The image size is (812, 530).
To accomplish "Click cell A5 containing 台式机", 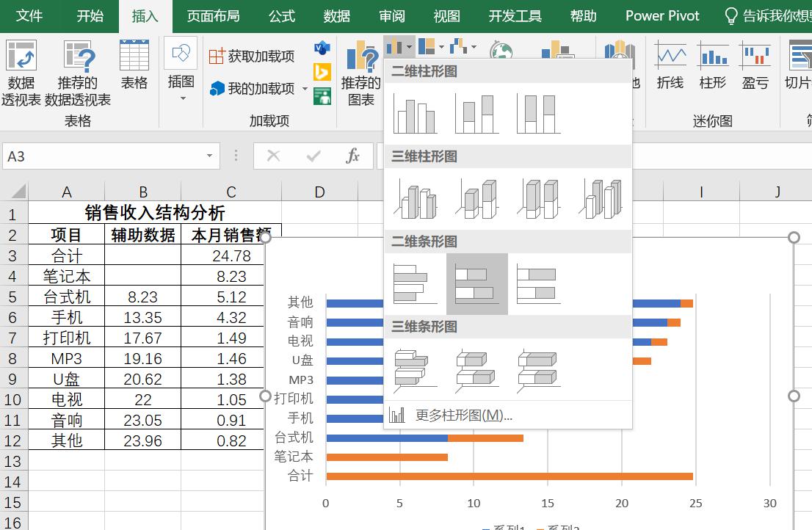I will point(66,297).
